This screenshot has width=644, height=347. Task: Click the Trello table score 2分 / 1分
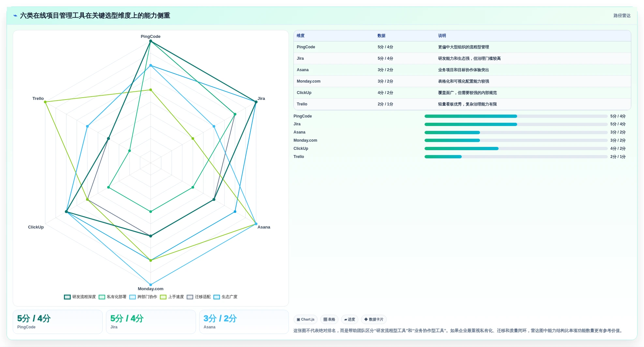[385, 104]
